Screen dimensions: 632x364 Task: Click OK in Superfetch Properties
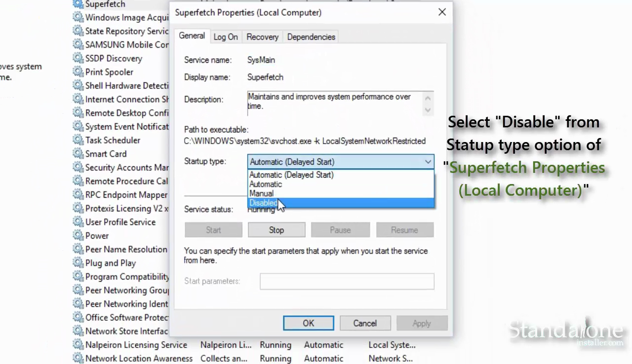coord(309,323)
